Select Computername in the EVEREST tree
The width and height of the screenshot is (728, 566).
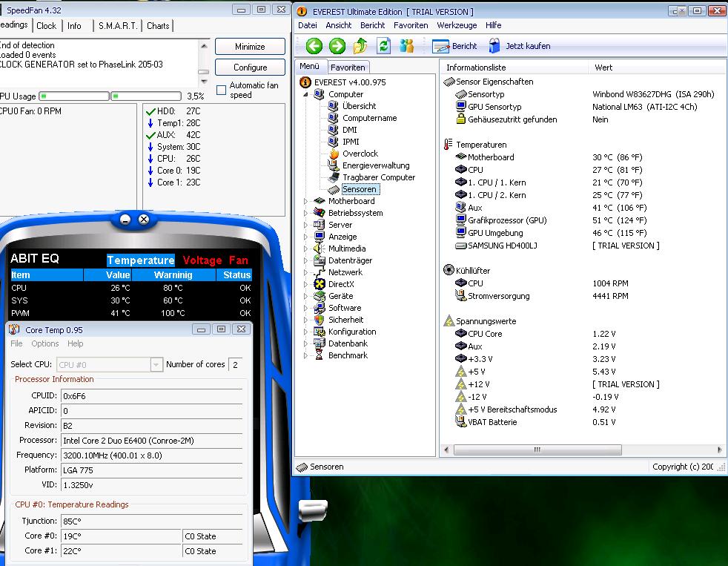tap(370, 118)
